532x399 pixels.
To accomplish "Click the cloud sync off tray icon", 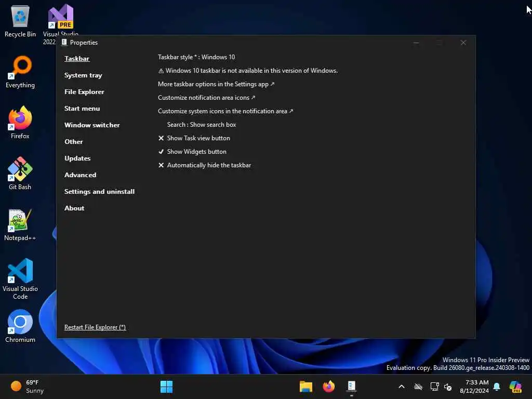I will 418,387.
